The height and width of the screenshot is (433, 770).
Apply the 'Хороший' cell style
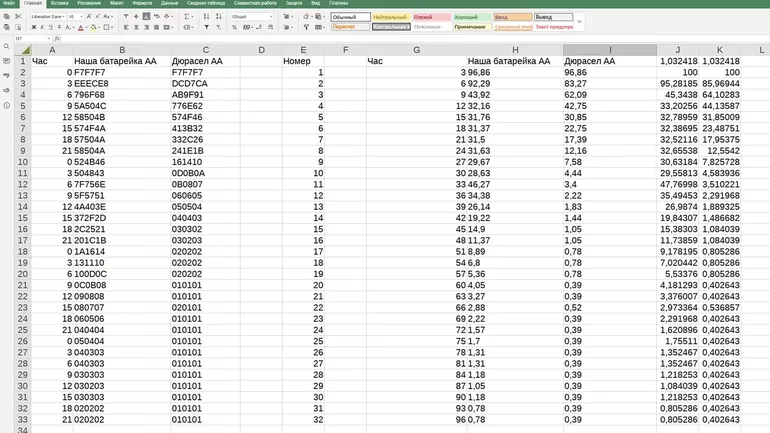pos(466,17)
